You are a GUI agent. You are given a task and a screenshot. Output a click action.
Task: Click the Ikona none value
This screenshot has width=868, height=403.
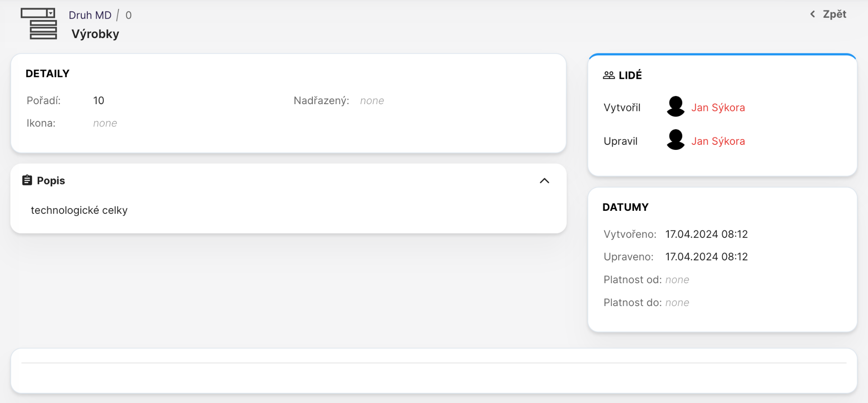click(105, 123)
